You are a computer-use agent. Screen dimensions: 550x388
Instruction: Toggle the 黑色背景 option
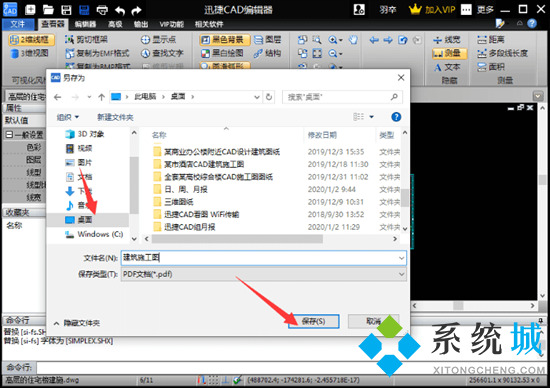pyautogui.click(x=224, y=40)
